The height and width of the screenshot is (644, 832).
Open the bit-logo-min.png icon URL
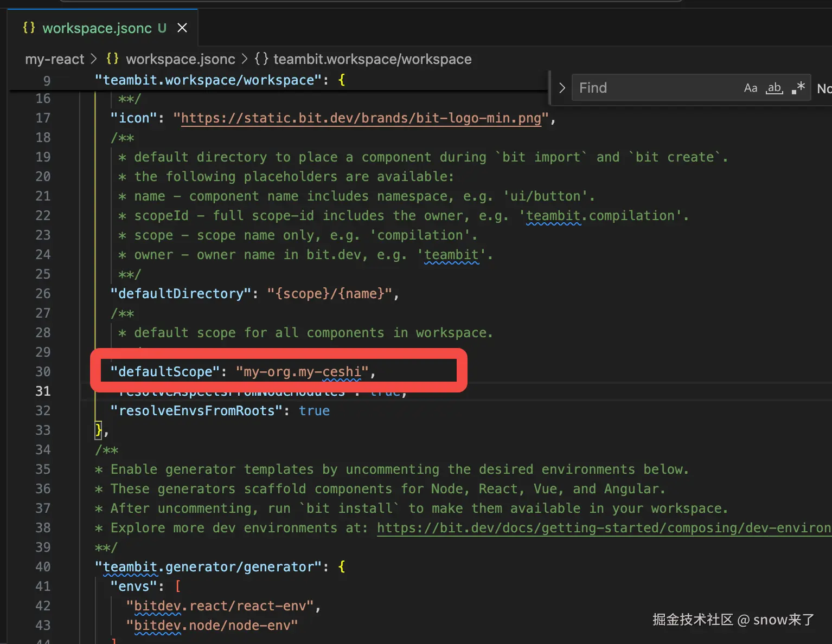(361, 118)
